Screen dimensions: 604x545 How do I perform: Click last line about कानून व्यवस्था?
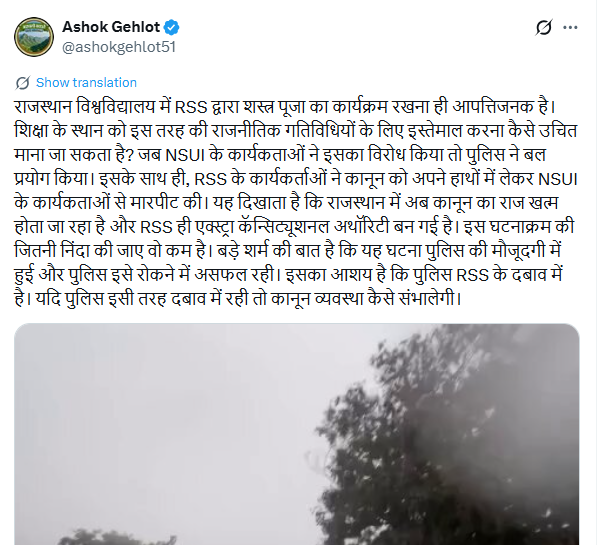238,298
